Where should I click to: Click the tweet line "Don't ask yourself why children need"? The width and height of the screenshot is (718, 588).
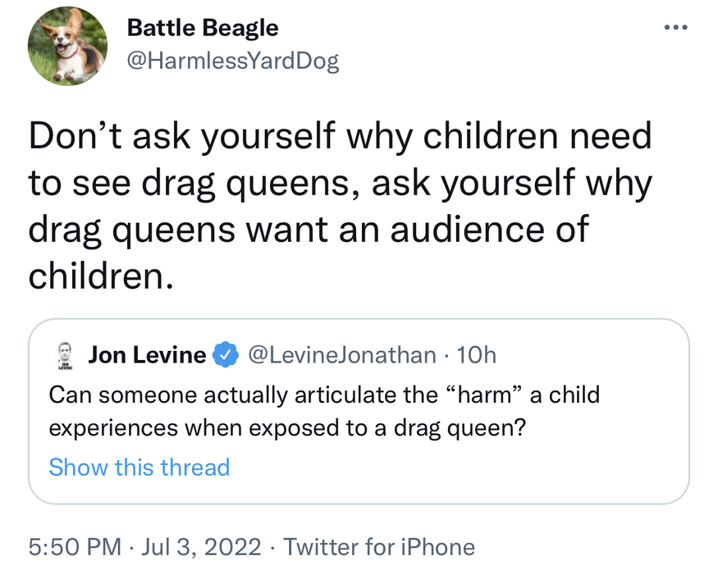(340, 136)
